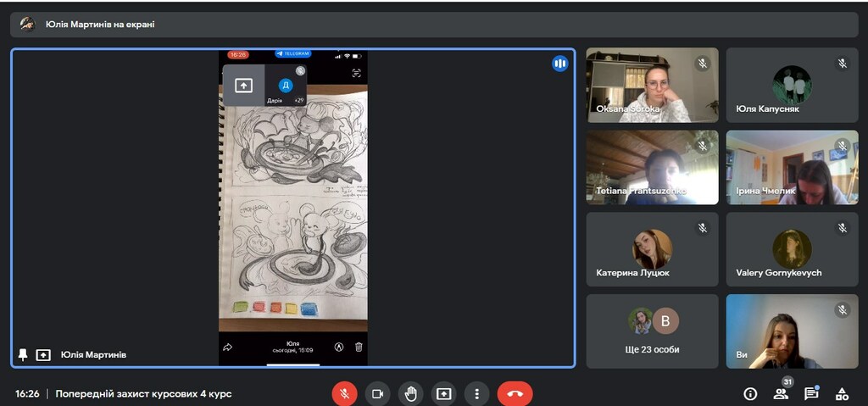Click the yellow color swatch in the sketch

click(292, 308)
